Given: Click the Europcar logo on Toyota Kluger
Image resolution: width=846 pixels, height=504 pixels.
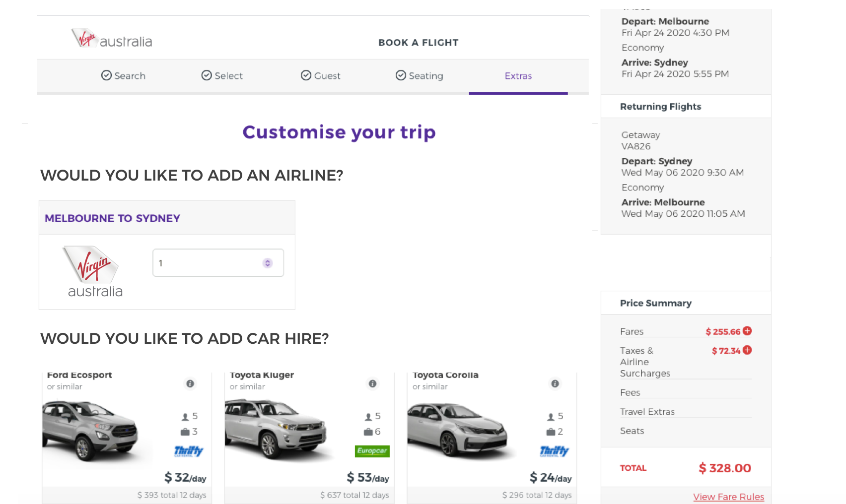Looking at the screenshot, I should pyautogui.click(x=372, y=451).
